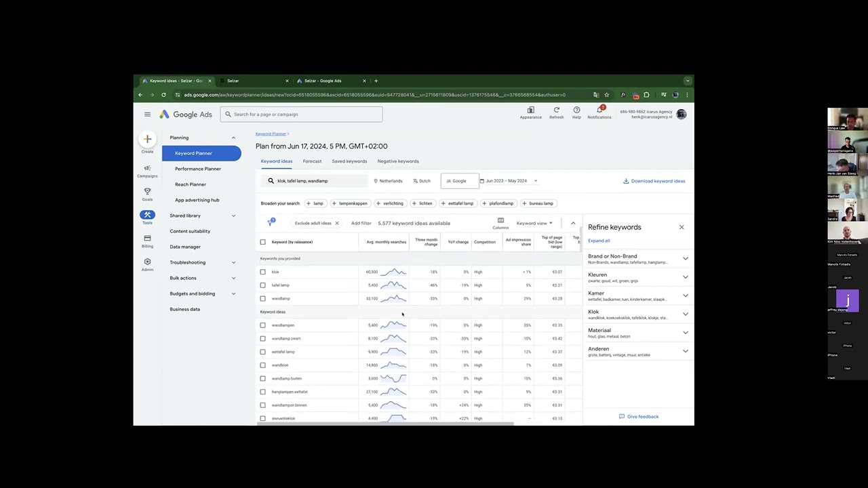Expand Materiaal refine group

pos(685,332)
